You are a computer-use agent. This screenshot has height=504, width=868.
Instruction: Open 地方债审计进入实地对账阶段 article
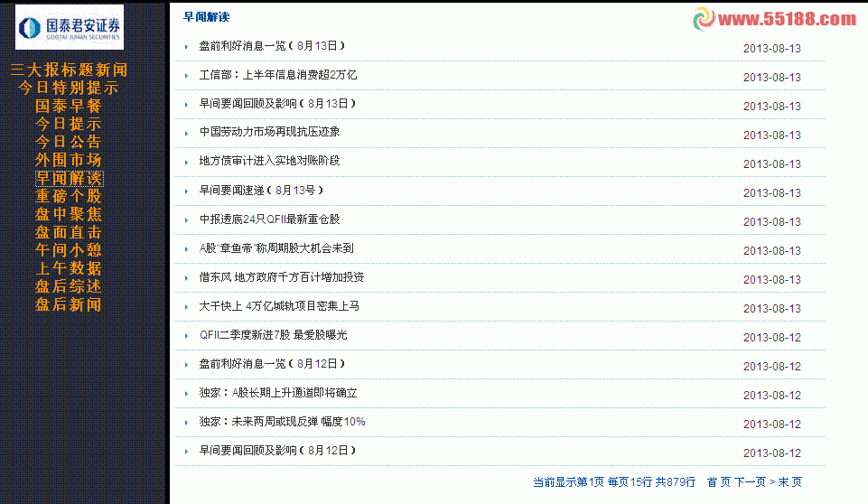[x=269, y=161]
